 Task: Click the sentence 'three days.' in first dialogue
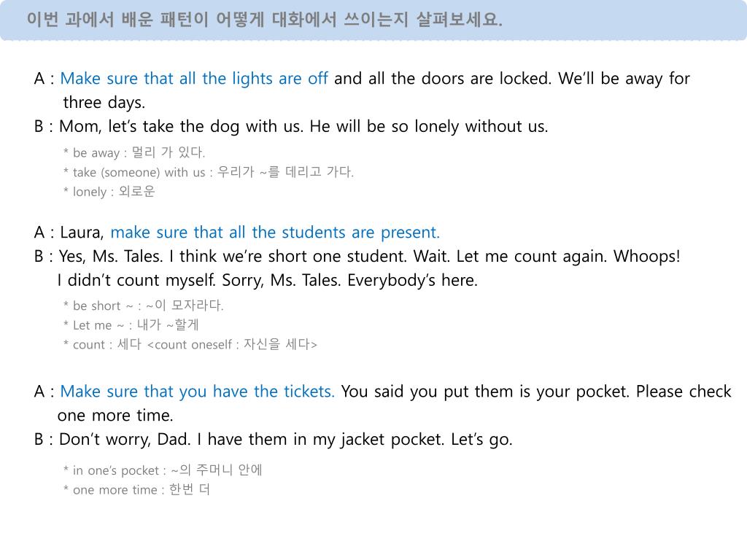104,103
